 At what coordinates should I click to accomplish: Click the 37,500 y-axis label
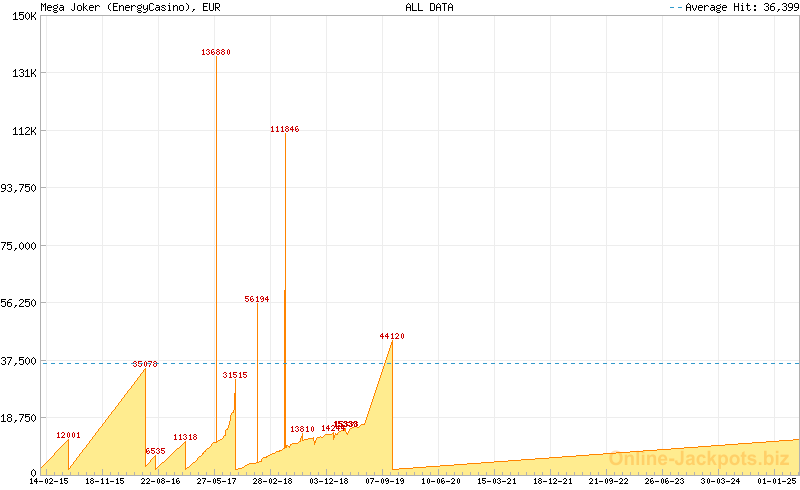click(20, 361)
